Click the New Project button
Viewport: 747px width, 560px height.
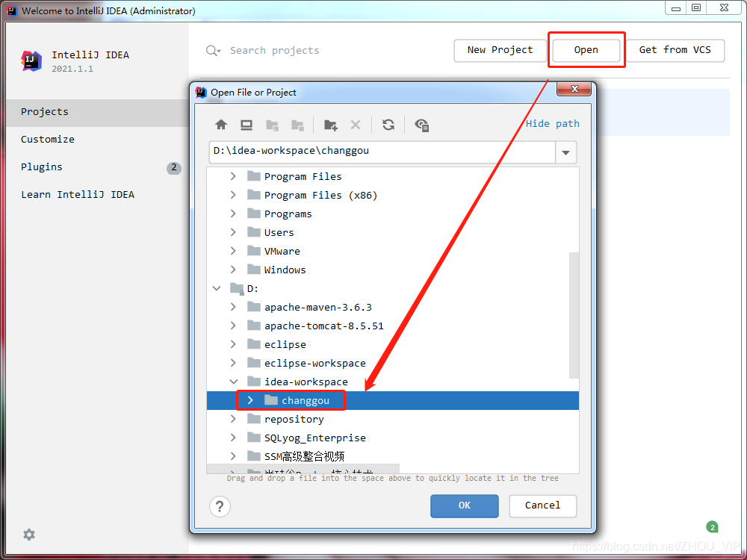pyautogui.click(x=500, y=50)
